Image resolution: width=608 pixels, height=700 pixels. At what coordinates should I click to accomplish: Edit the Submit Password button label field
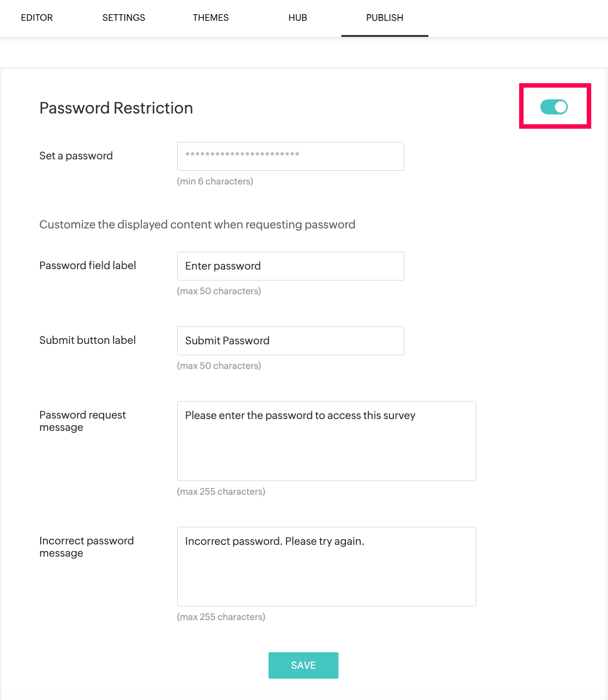[x=291, y=341]
